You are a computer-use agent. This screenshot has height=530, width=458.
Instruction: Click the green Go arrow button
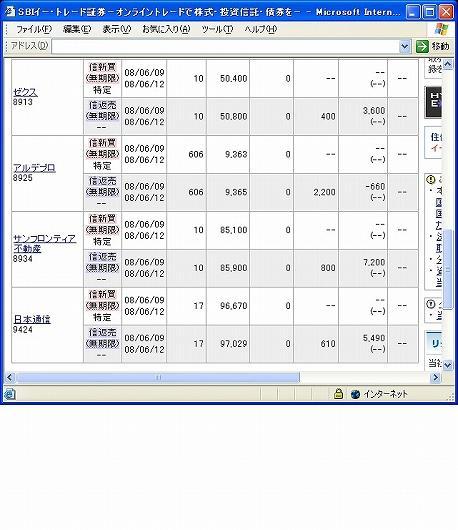(422, 46)
